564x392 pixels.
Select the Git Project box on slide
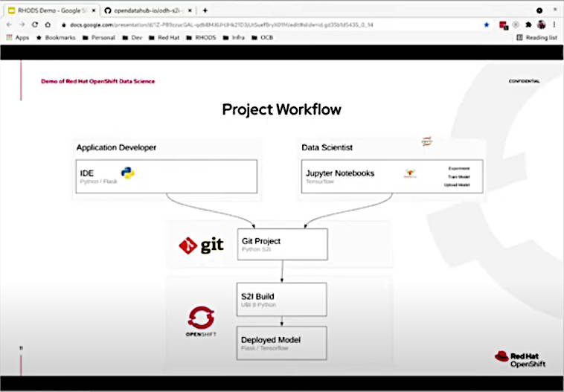(x=282, y=244)
